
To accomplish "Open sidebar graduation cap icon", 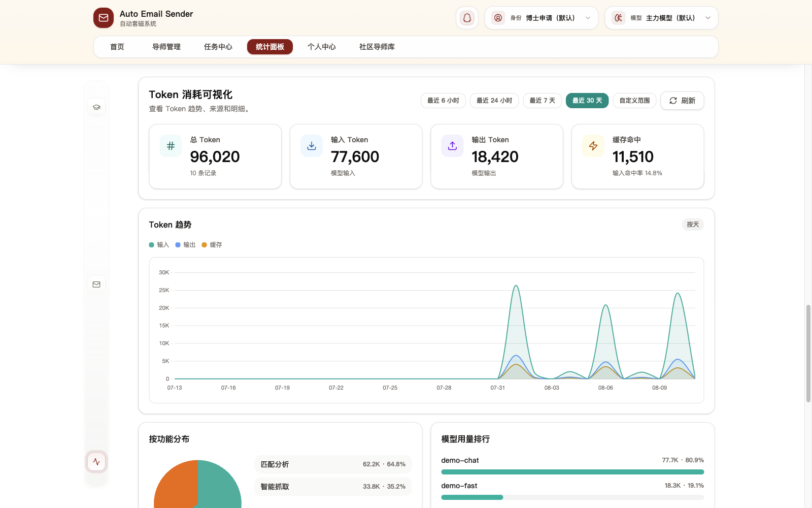I will pyautogui.click(x=96, y=107).
